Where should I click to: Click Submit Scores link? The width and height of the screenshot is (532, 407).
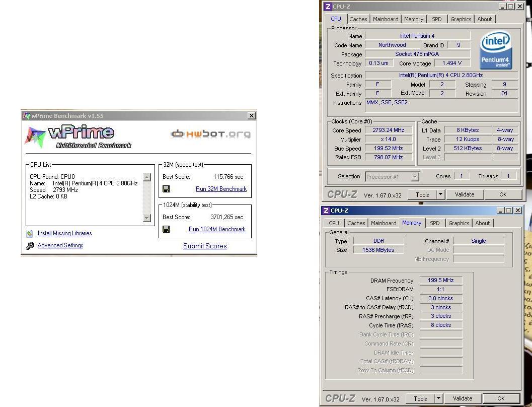point(205,246)
